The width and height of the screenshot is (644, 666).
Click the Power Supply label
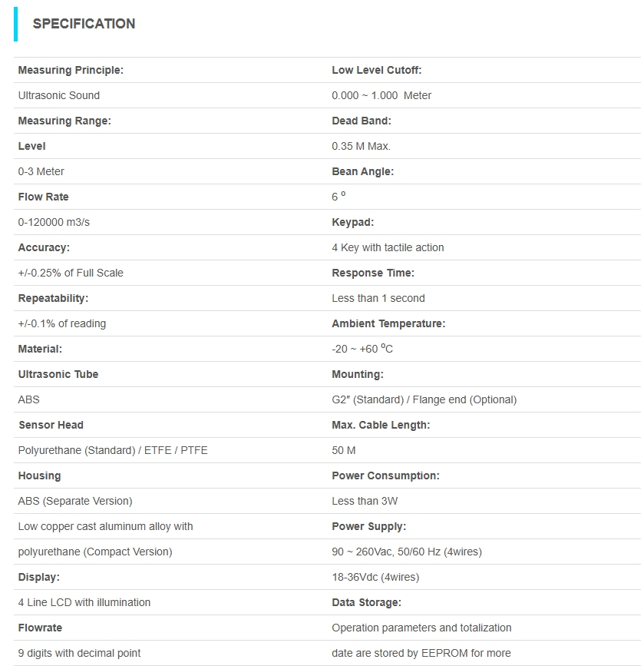pos(368,526)
